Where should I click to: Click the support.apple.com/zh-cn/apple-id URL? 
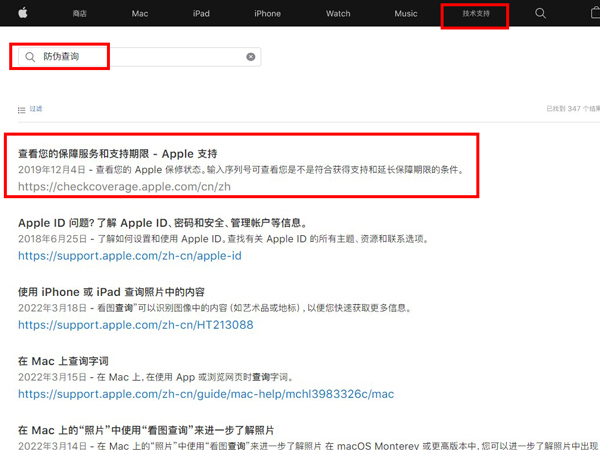point(130,256)
